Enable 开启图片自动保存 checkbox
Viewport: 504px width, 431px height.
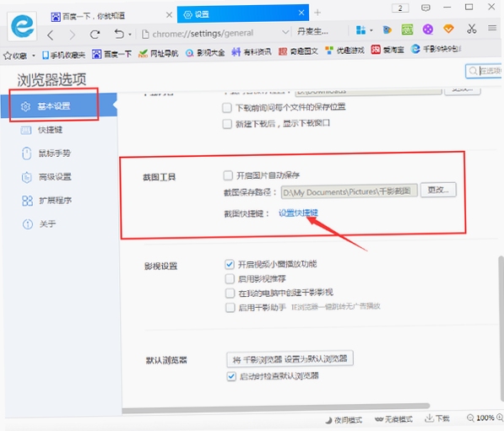click(228, 175)
